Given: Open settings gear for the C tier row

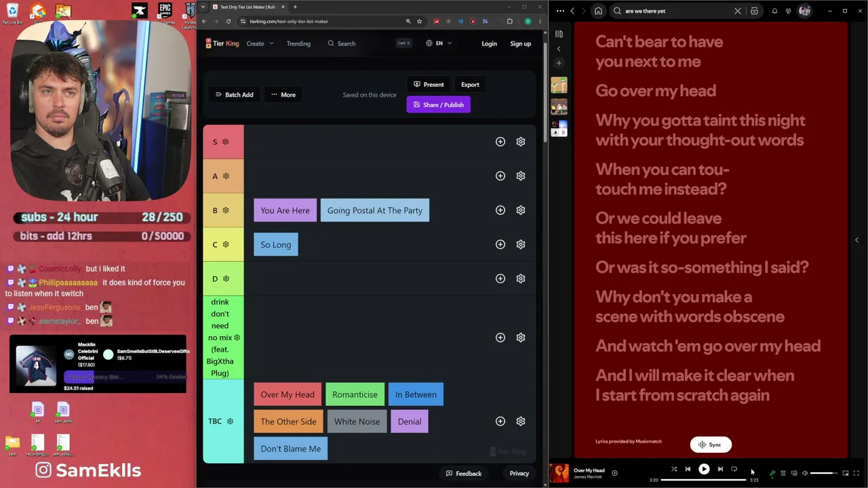Looking at the screenshot, I should click(521, 244).
